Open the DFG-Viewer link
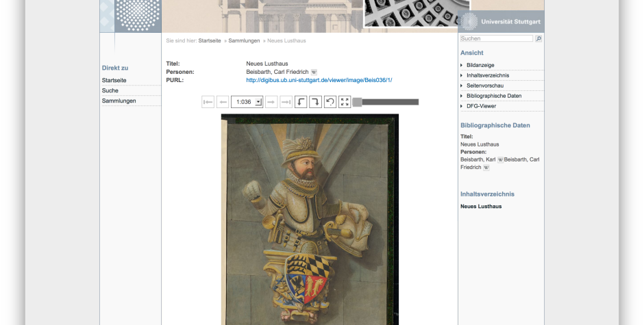Image resolution: width=644 pixels, height=325 pixels. coord(481,106)
